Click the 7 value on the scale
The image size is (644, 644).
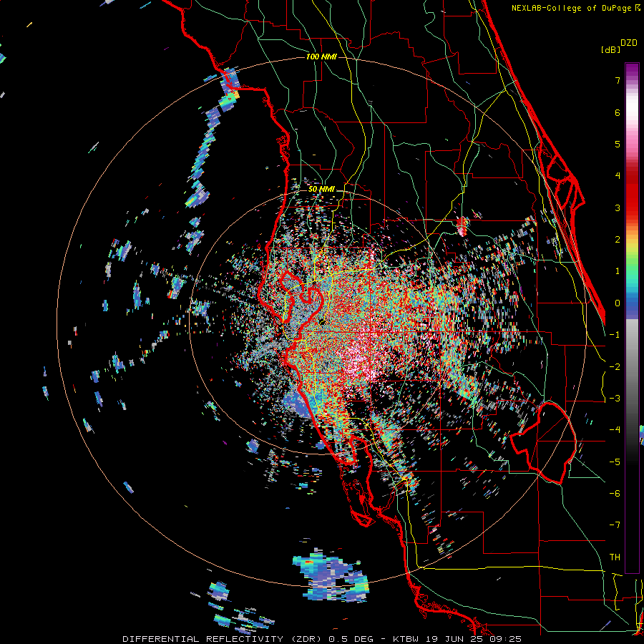click(x=618, y=80)
